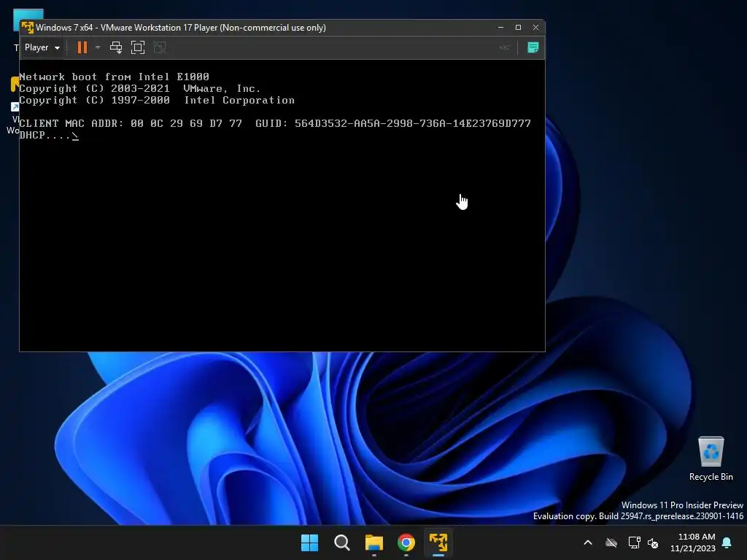Image resolution: width=747 pixels, height=560 pixels.
Task: Open the network status tray icon
Action: point(634,542)
